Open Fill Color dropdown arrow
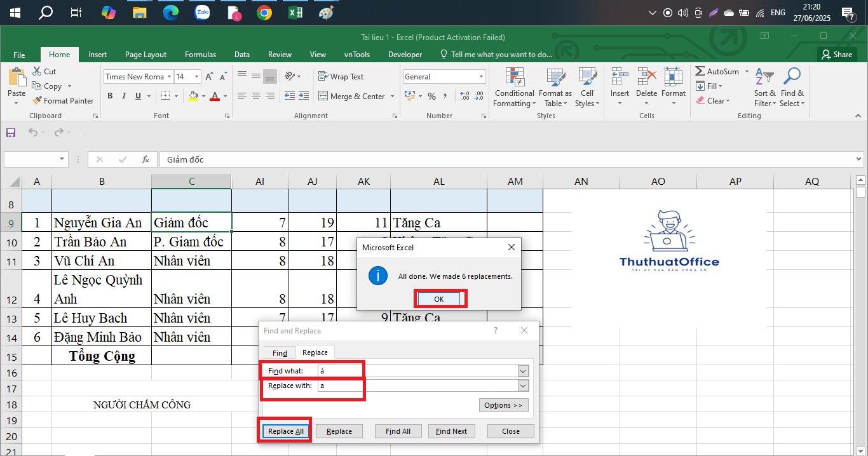 point(204,96)
